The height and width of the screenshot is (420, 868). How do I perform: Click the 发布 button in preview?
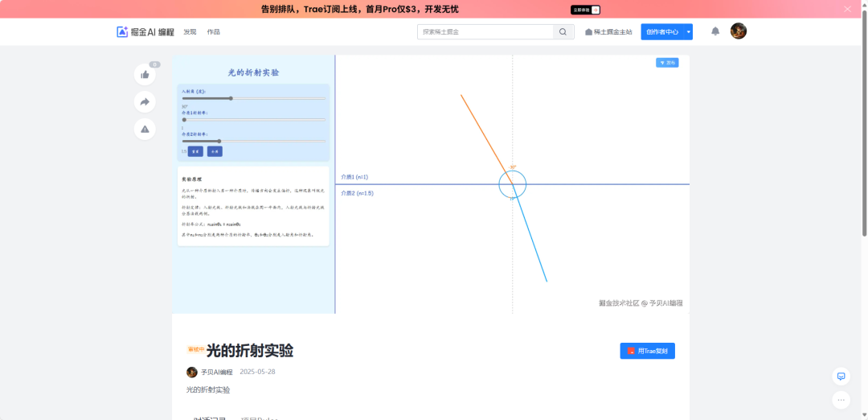point(667,63)
